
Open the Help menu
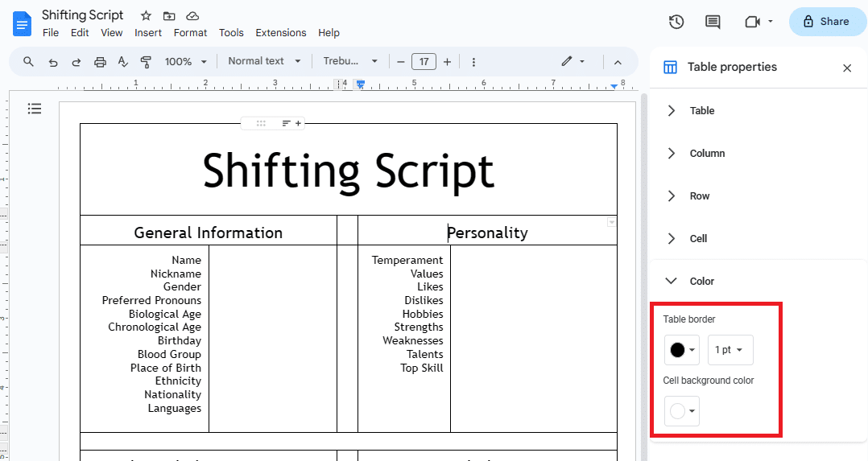point(329,33)
